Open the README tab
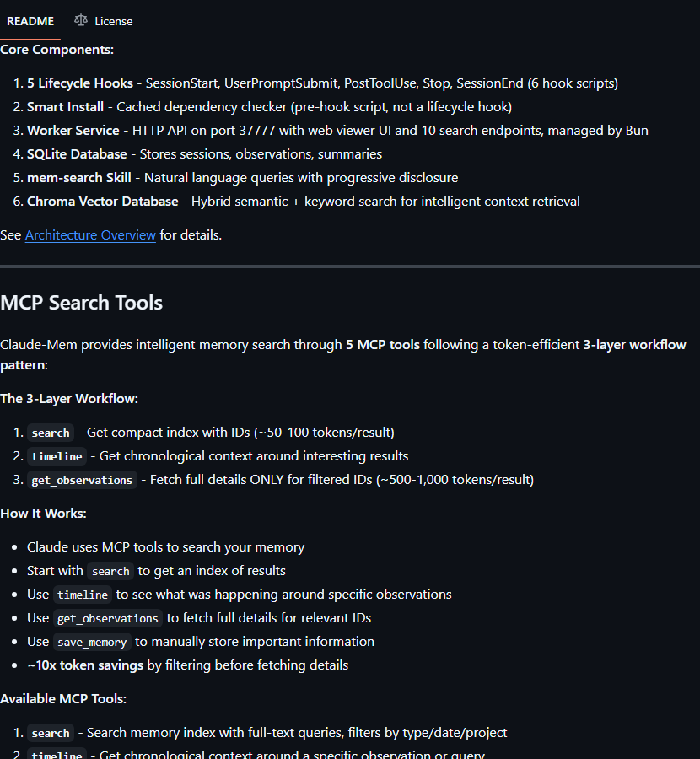The height and width of the screenshot is (759, 700). (30, 21)
